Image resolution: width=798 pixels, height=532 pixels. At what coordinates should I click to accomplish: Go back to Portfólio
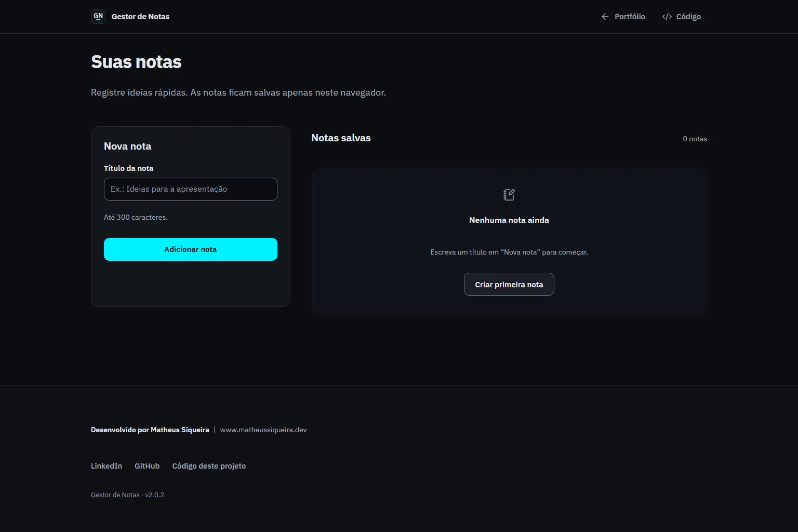[623, 17]
